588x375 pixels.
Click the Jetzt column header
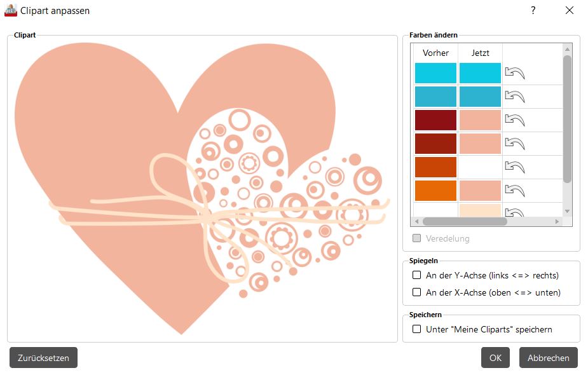pyautogui.click(x=480, y=53)
